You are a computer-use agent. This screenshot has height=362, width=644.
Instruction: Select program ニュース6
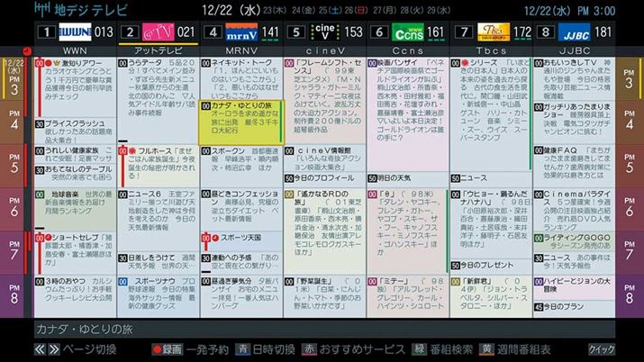[159, 220]
